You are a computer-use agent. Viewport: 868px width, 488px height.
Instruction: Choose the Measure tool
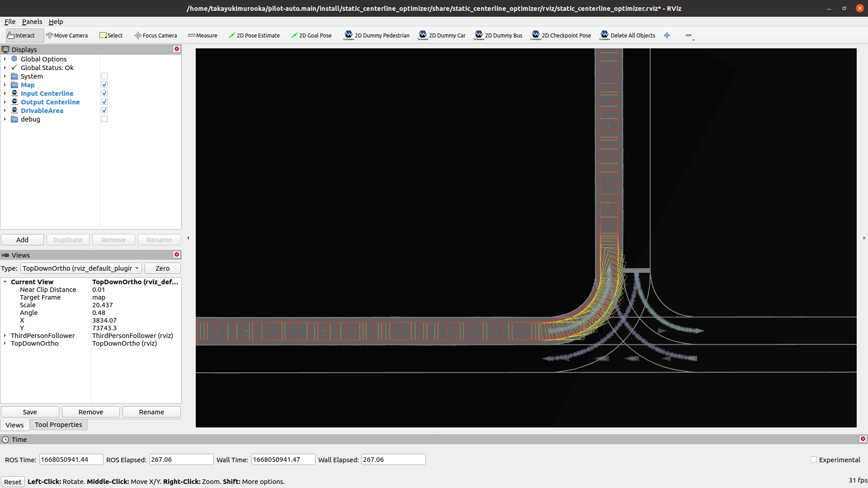(x=203, y=35)
